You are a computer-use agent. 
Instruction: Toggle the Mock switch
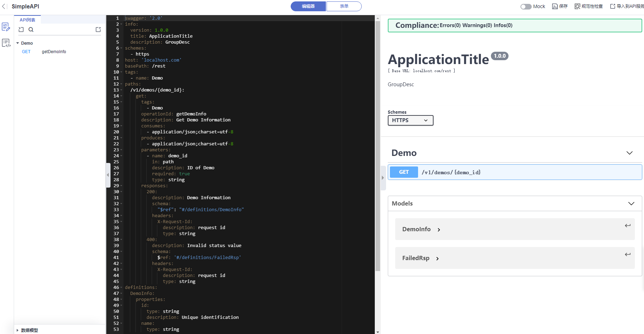[x=526, y=6]
